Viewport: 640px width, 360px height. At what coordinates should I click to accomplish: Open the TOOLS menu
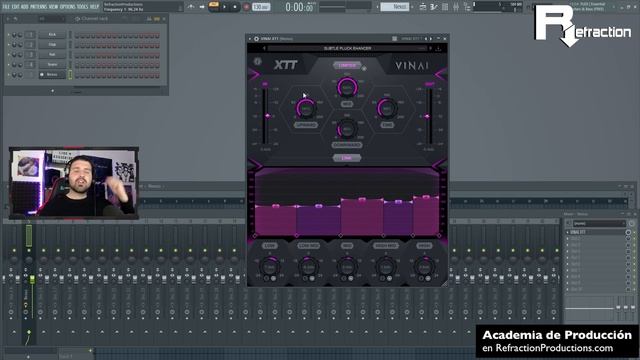(x=82, y=7)
